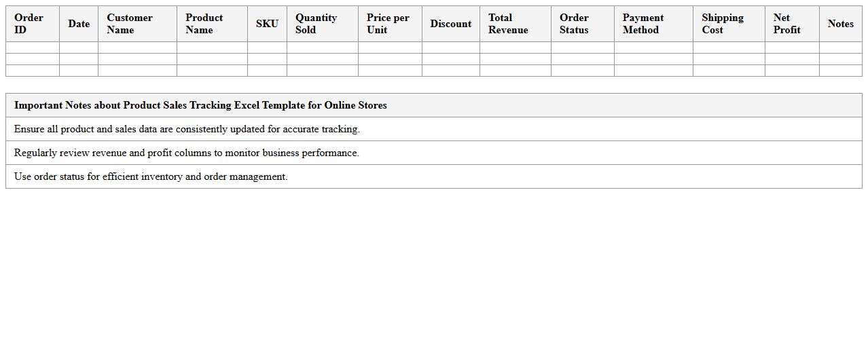Click the first empty cell under Order ID
868x340 pixels.
tap(32, 48)
